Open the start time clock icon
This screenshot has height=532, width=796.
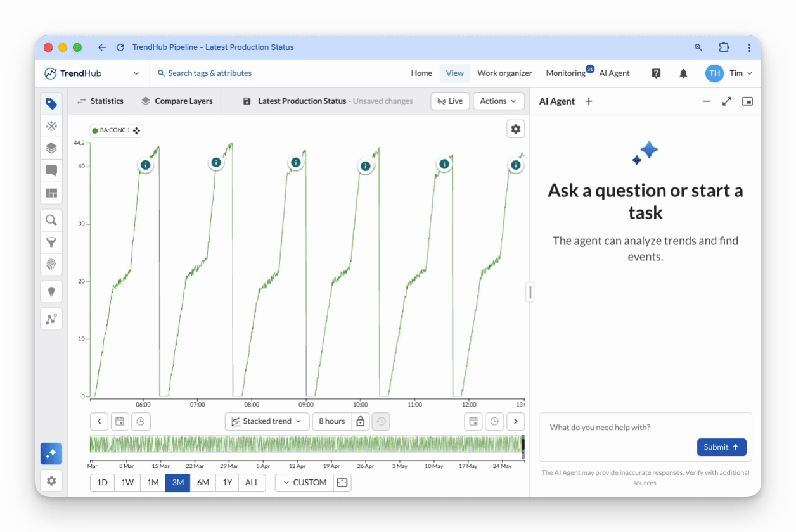coord(140,421)
